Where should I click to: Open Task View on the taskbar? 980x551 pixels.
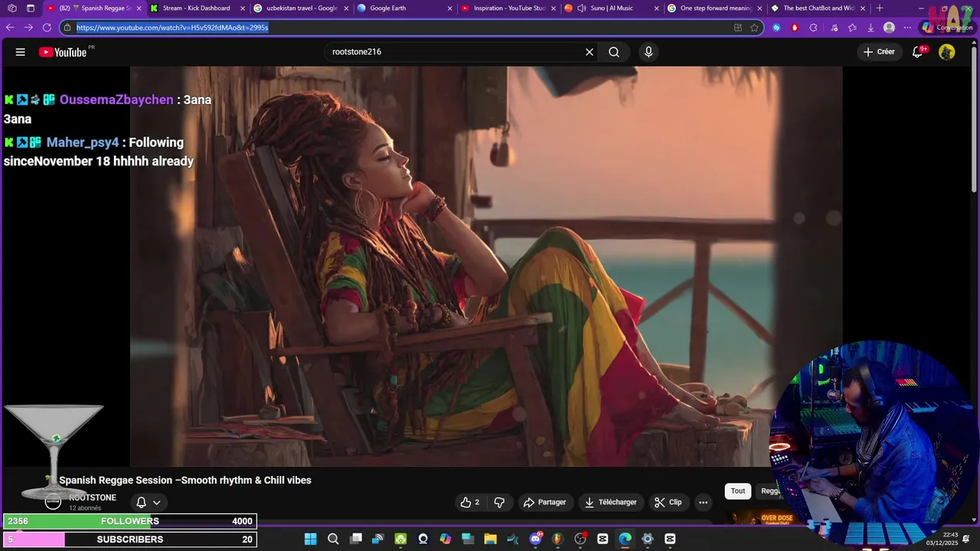(x=356, y=540)
